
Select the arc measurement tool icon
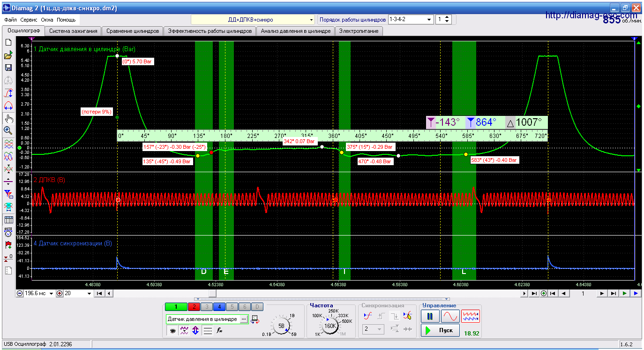coord(8,106)
